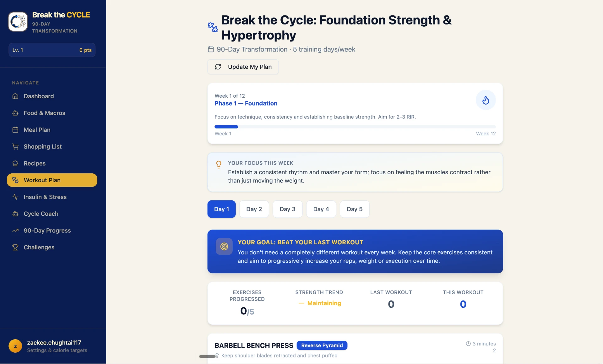Viewport: 603px width, 364px height.
Task: Click the Dashboard home icon
Action: pyautogui.click(x=15, y=96)
